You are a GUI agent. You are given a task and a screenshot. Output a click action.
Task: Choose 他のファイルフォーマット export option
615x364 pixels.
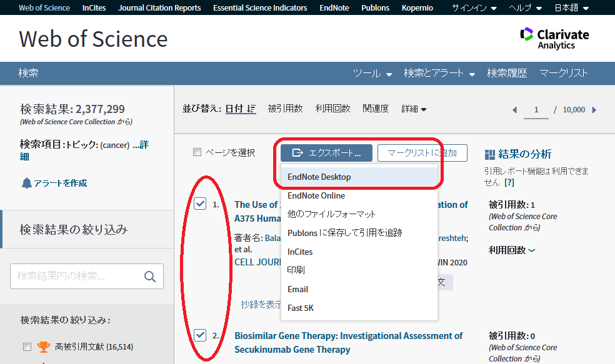tap(359, 214)
